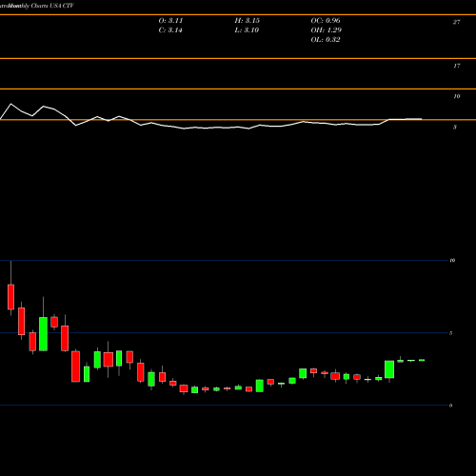Select the first red candlestick at chart start
The height and width of the screenshot is (476, 476).
(10, 297)
